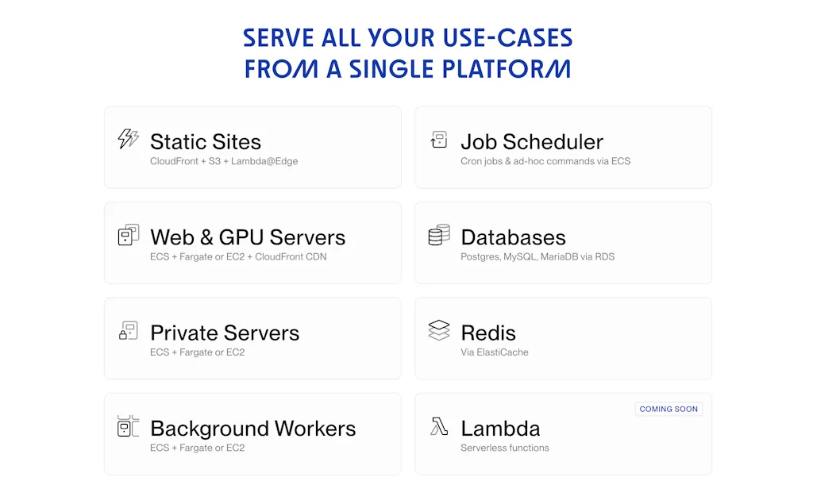Click the Redis heading text

click(488, 333)
